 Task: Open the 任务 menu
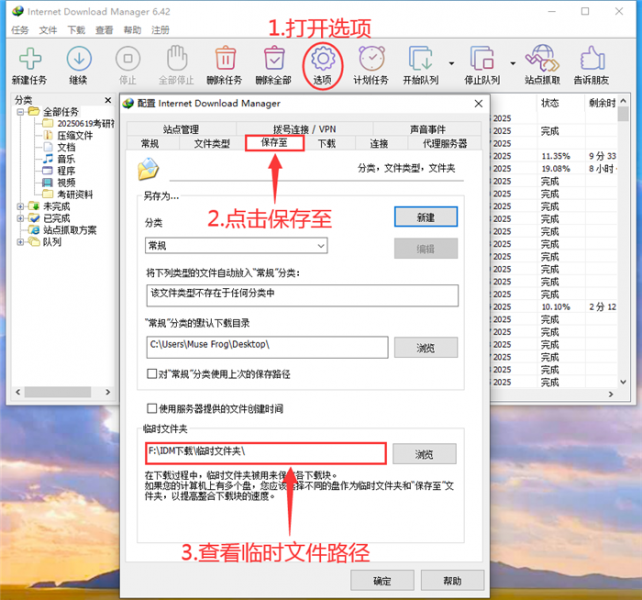click(x=20, y=30)
